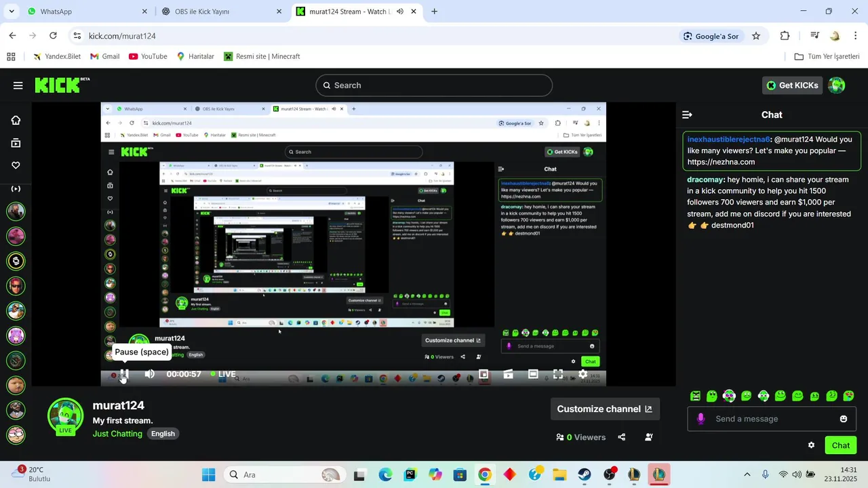
Task: Toggle theater mode on the player
Action: click(533, 374)
